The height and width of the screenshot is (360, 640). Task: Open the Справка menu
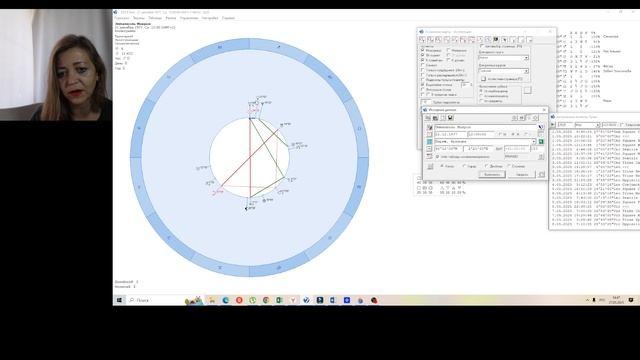tap(228, 18)
